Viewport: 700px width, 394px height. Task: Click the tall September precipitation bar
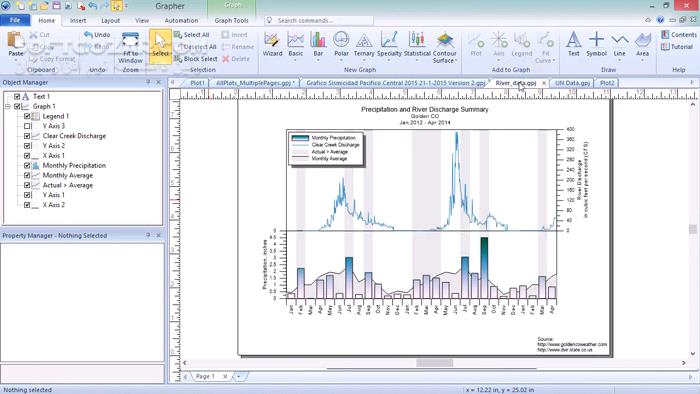[484, 268]
